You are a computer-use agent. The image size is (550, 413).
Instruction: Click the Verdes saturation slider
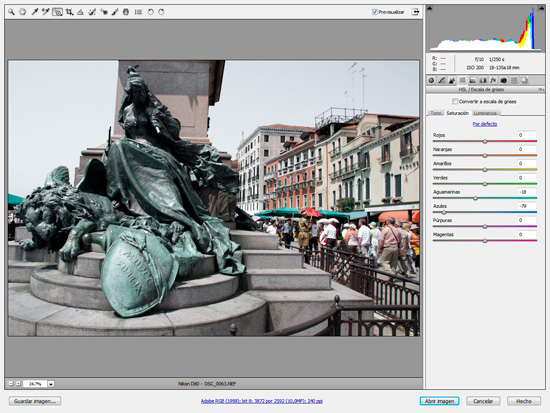tap(485, 184)
